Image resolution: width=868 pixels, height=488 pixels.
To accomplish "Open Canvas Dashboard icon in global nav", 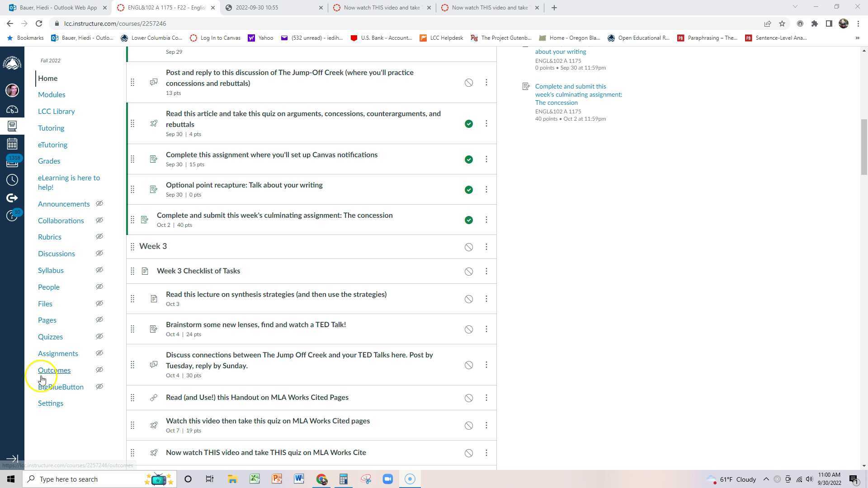I will 12,109.
